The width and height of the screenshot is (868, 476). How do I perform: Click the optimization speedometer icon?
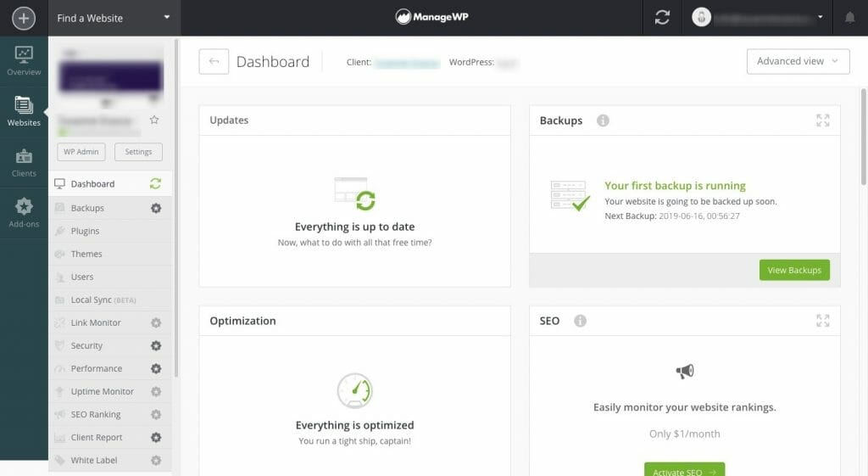(x=355, y=390)
